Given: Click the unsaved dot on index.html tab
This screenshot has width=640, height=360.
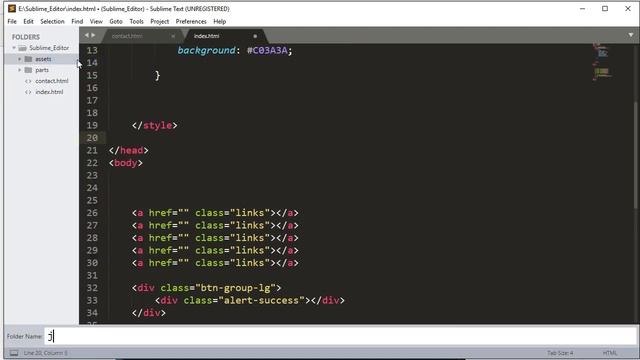Looking at the screenshot, I should (x=255, y=36).
